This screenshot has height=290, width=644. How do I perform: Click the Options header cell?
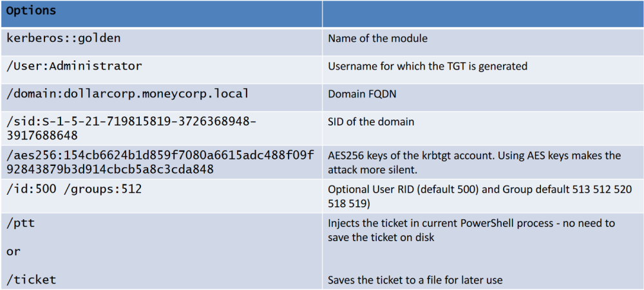(162, 14)
